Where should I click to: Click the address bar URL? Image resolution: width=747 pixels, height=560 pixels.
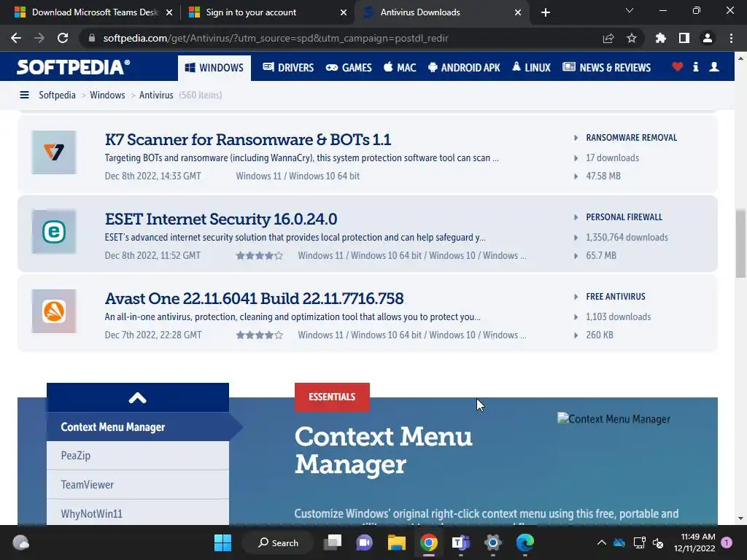(275, 38)
